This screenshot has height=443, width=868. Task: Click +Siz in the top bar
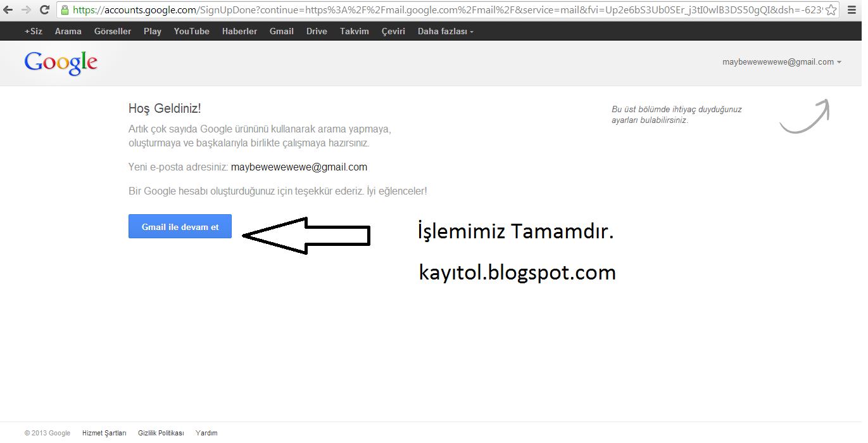pos(33,30)
